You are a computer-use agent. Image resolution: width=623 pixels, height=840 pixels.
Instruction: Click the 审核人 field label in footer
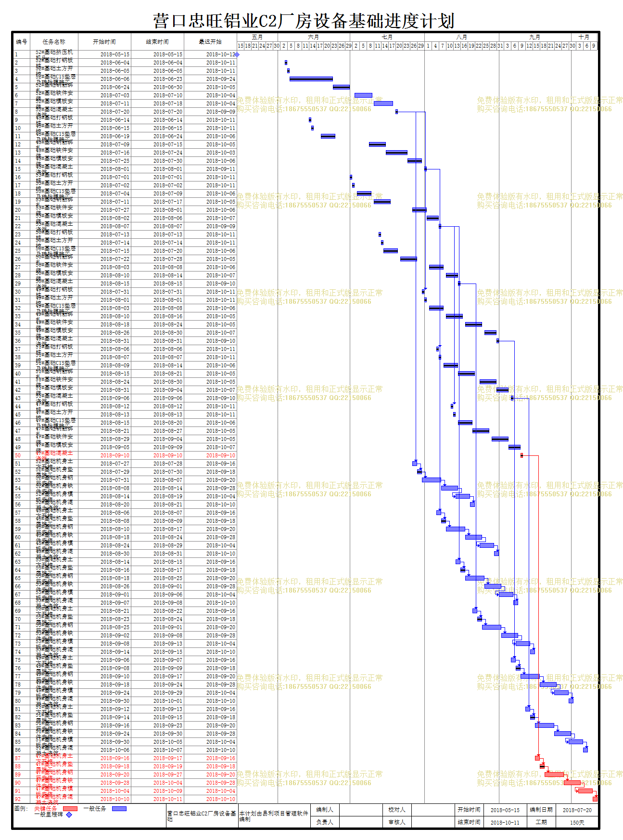point(397,822)
